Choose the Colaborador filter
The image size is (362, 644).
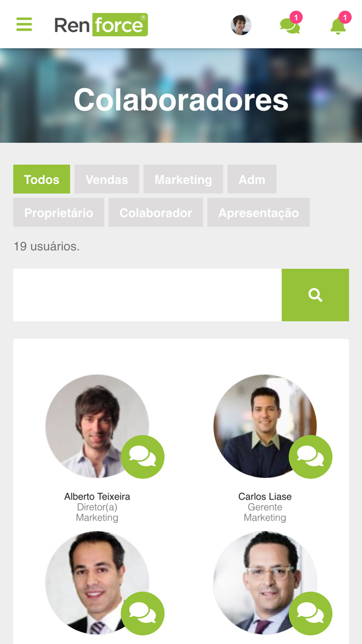pyautogui.click(x=156, y=212)
